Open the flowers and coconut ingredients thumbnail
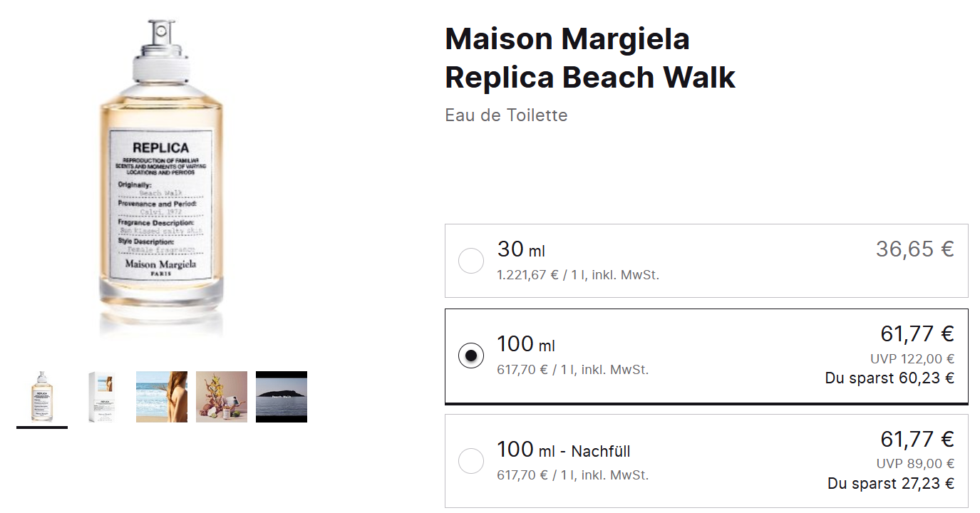Screen dimensions: 980x513 pyautogui.click(x=222, y=396)
